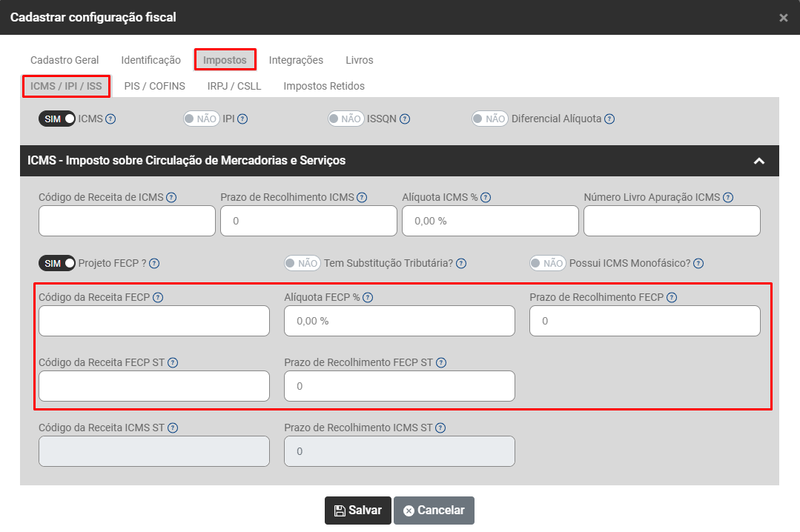Screen dimensions: 800x532
Task: Show help for Tem Substitução Tributária
Action: pyautogui.click(x=461, y=263)
